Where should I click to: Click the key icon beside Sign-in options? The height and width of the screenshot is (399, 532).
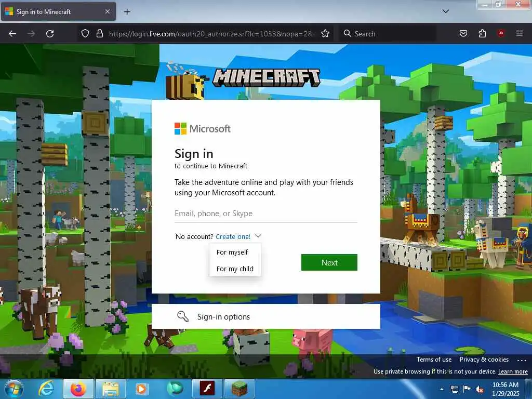183,316
